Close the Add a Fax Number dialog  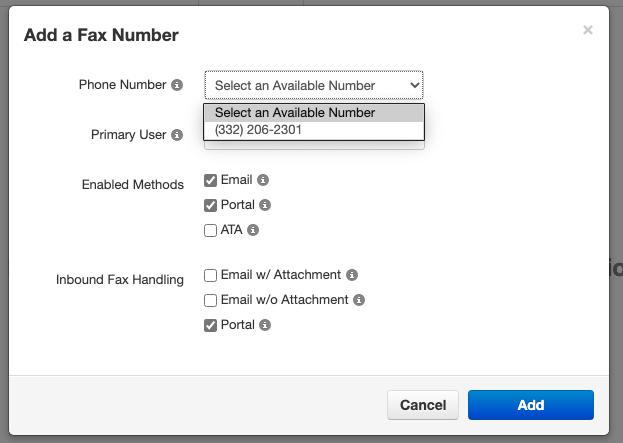pos(588,30)
